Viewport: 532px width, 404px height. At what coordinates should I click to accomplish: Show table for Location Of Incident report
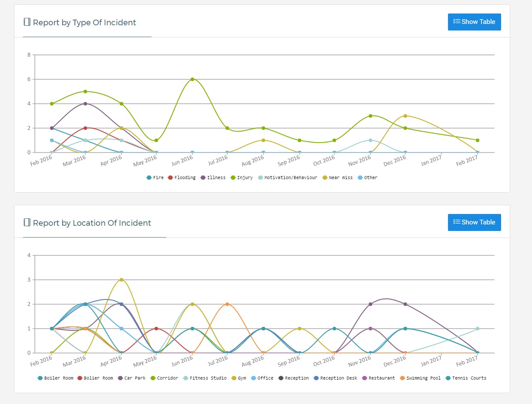tap(474, 222)
